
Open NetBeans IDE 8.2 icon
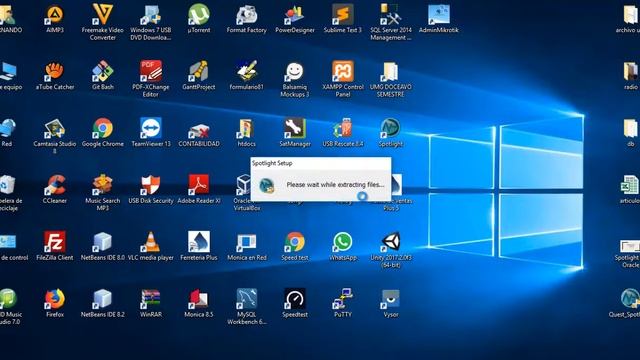pos(102,299)
